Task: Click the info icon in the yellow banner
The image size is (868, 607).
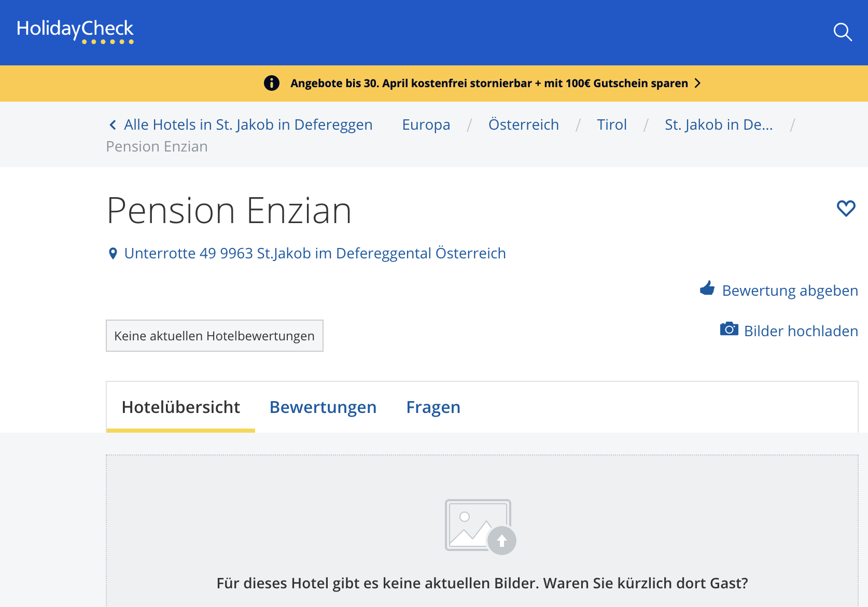Action: [x=272, y=83]
